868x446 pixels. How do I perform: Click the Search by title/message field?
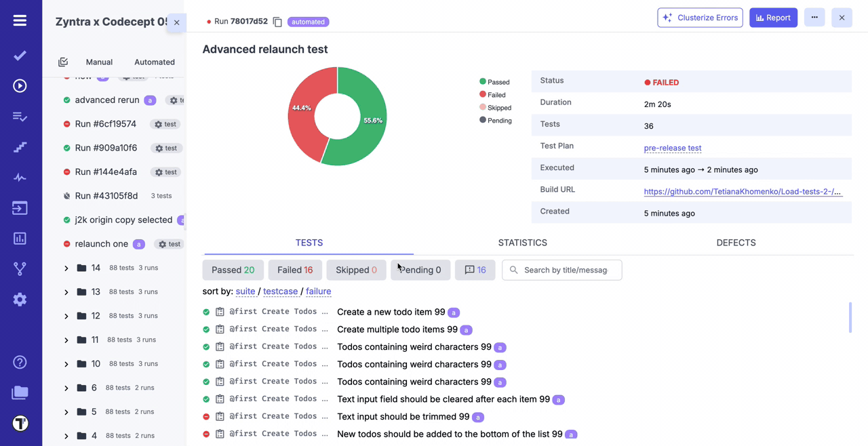click(x=561, y=270)
